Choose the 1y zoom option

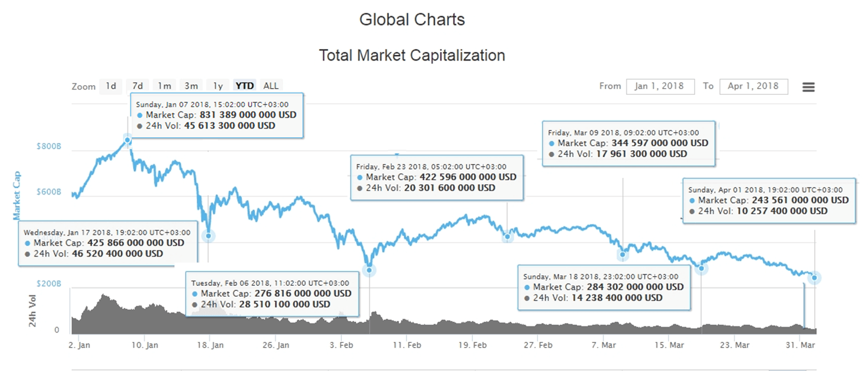[x=218, y=86]
